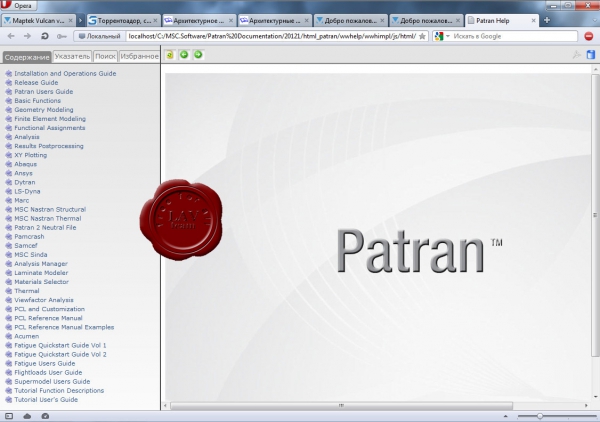Screen dimensions: 600x422
Task: Go to previous help page arrow
Action: 184,55
